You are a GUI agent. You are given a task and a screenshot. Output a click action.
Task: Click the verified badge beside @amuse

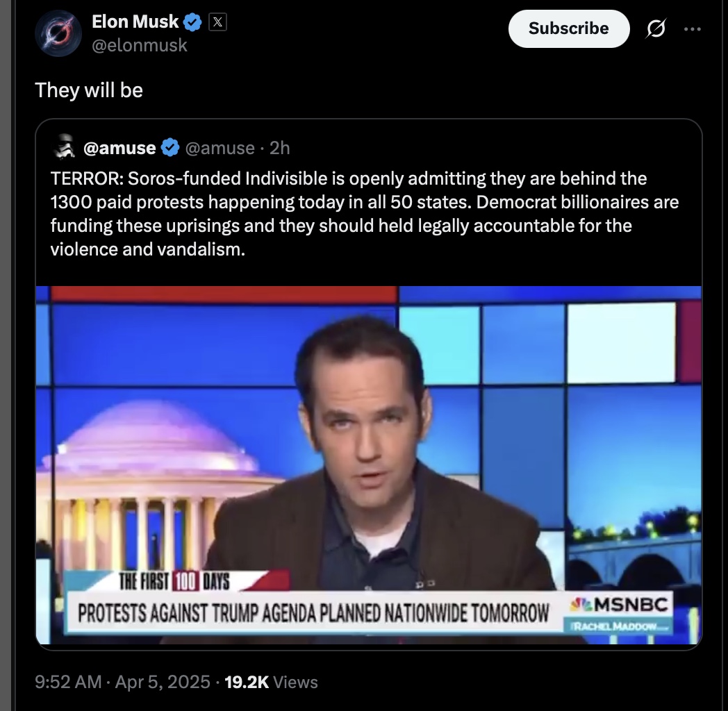tap(170, 148)
